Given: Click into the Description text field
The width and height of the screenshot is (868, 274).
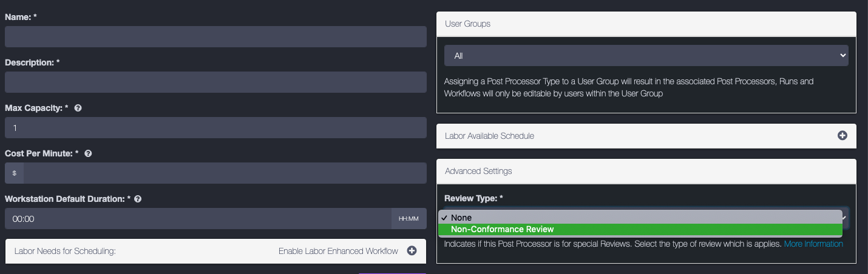Looking at the screenshot, I should (x=215, y=82).
